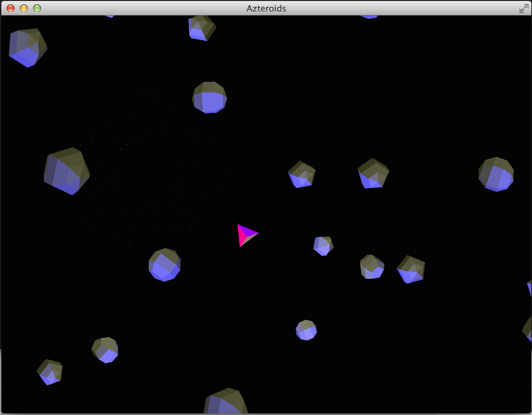Click the yellow minimize window button
The width and height of the screenshot is (532, 415).
click(24, 8)
